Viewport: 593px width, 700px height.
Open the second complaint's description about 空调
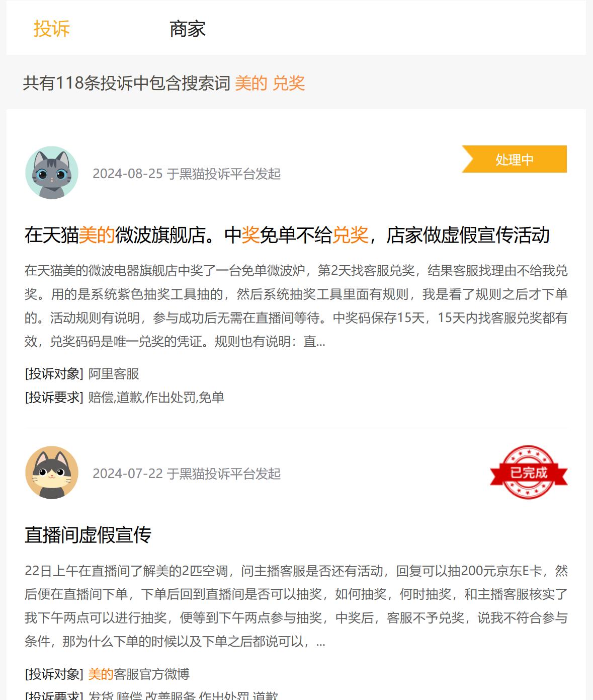coord(296,606)
